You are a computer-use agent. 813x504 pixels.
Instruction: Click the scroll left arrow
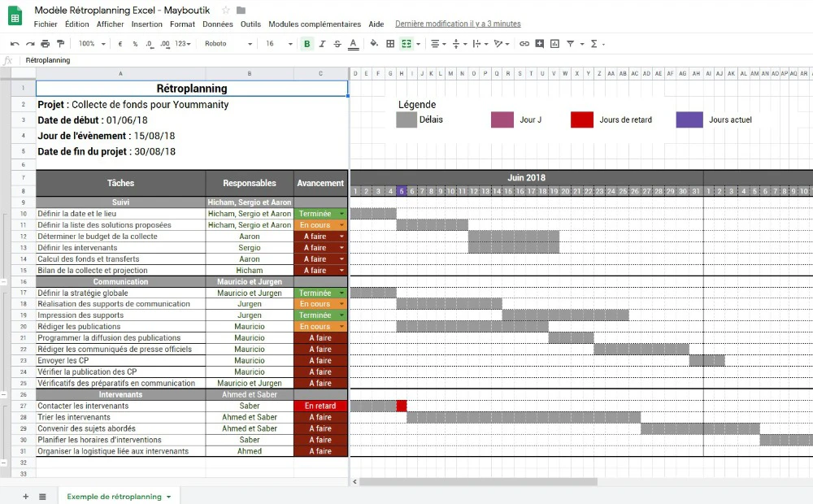point(354,482)
